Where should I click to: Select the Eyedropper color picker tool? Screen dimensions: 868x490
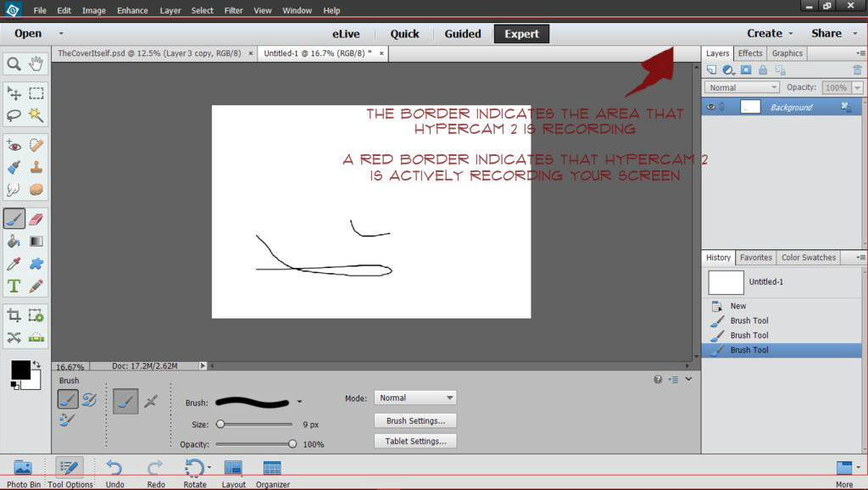pyautogui.click(x=14, y=264)
